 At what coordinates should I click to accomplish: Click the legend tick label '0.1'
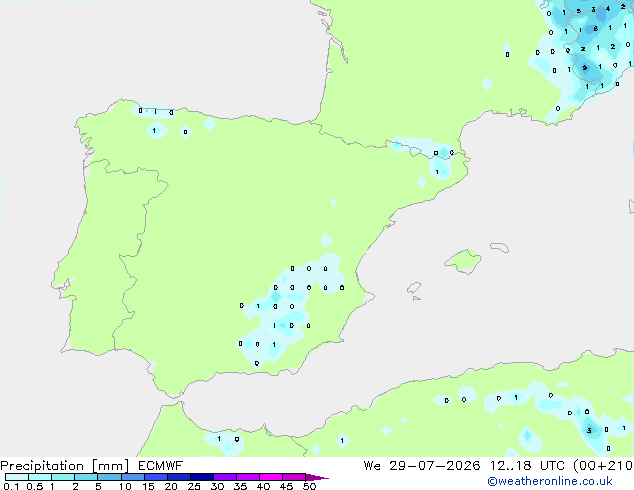tap(11, 486)
